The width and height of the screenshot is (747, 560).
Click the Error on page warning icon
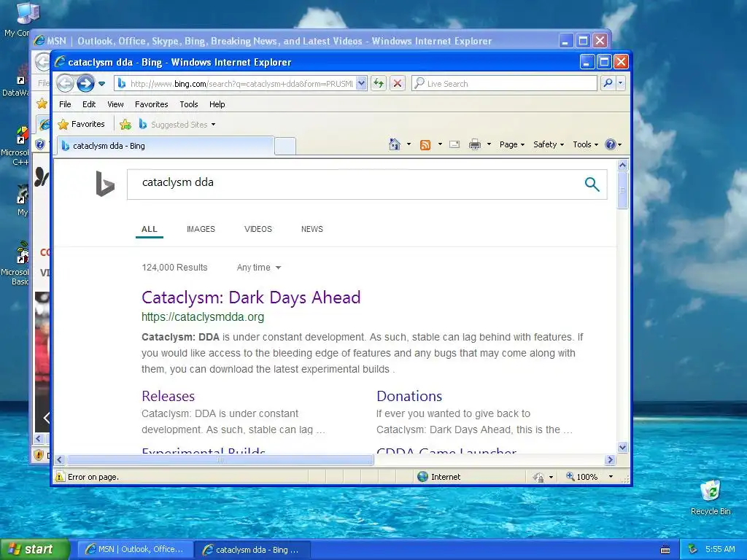60,477
